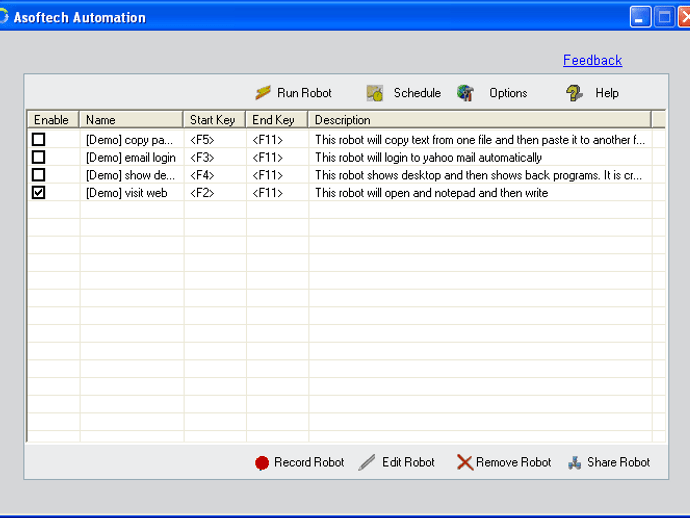Click the red X Remove Robot icon
Viewport: 690px width, 518px height.
[465, 463]
